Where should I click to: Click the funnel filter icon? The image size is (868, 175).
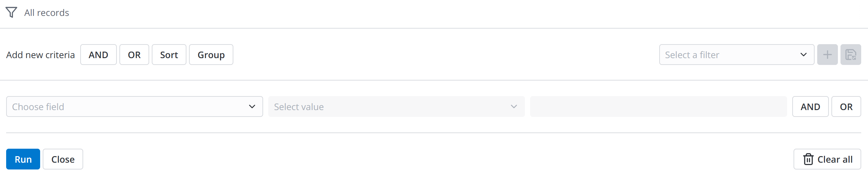pyautogui.click(x=11, y=12)
